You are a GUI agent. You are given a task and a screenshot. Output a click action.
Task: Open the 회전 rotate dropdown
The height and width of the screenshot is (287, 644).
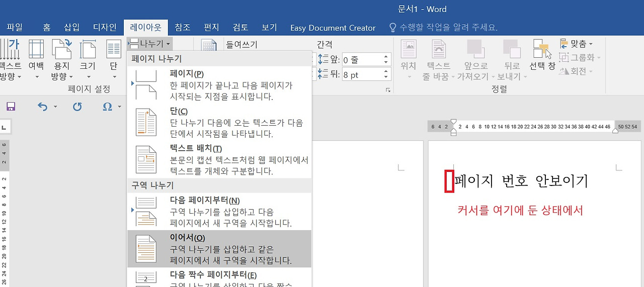click(x=577, y=71)
